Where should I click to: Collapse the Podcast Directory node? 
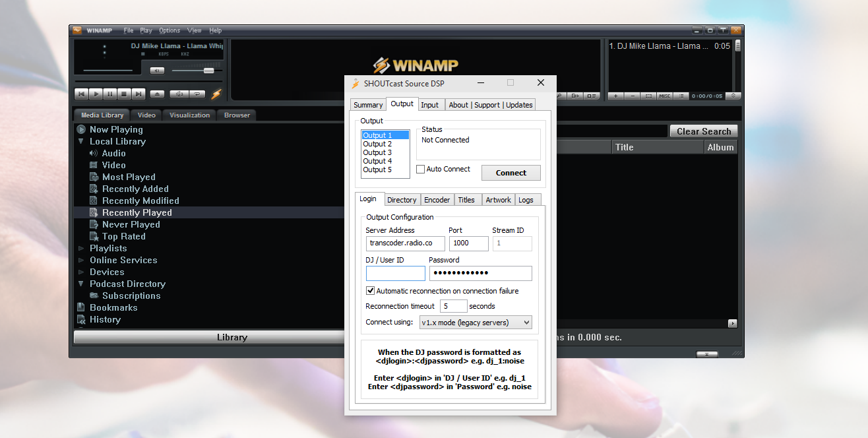click(81, 284)
